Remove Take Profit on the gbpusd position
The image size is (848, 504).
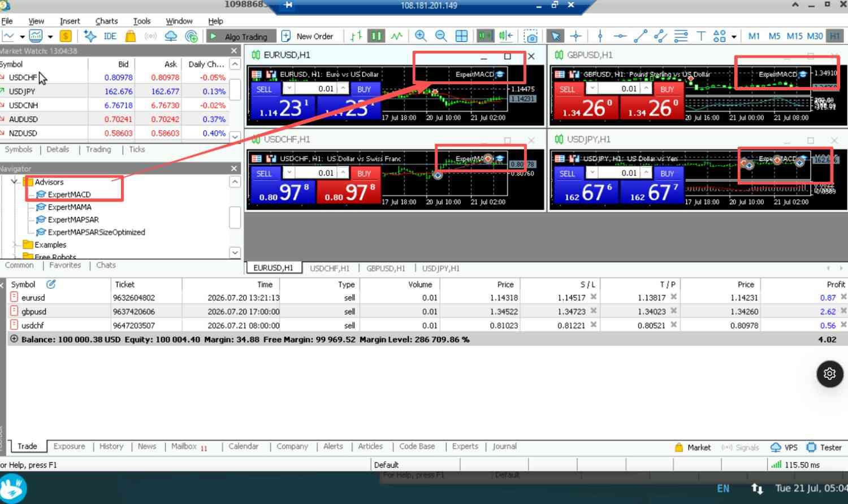coord(673,311)
